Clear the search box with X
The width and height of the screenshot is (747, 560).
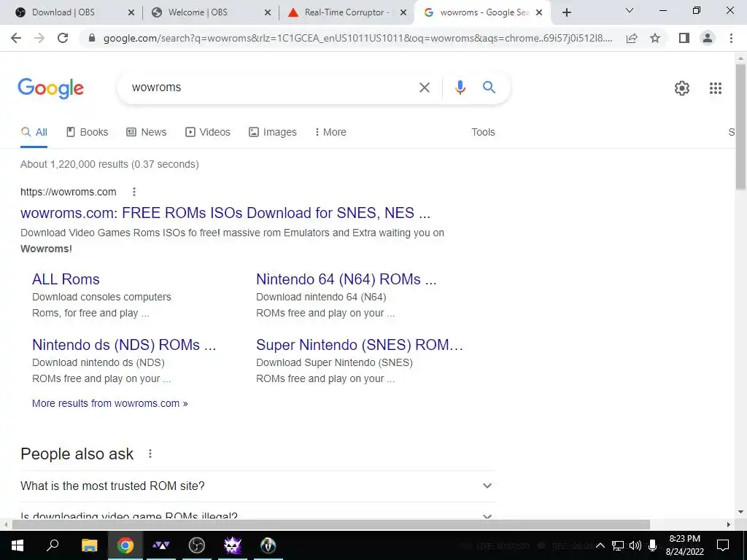pos(424,87)
